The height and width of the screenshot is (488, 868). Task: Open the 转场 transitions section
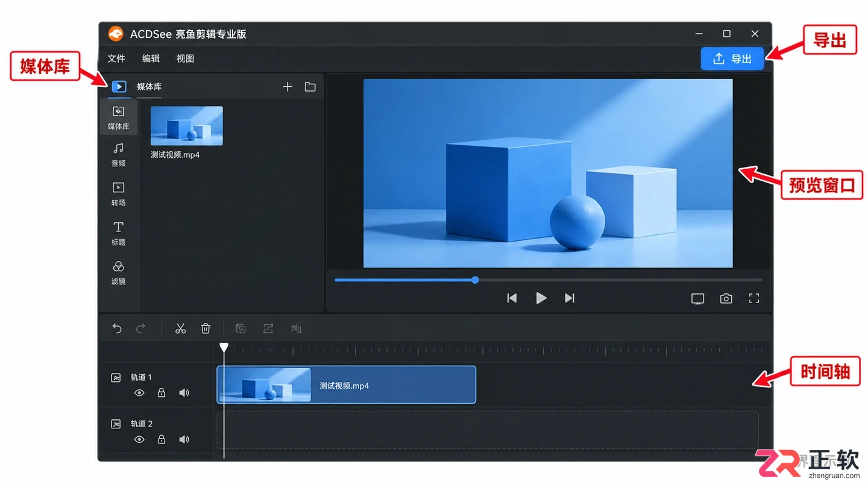pyautogui.click(x=119, y=194)
